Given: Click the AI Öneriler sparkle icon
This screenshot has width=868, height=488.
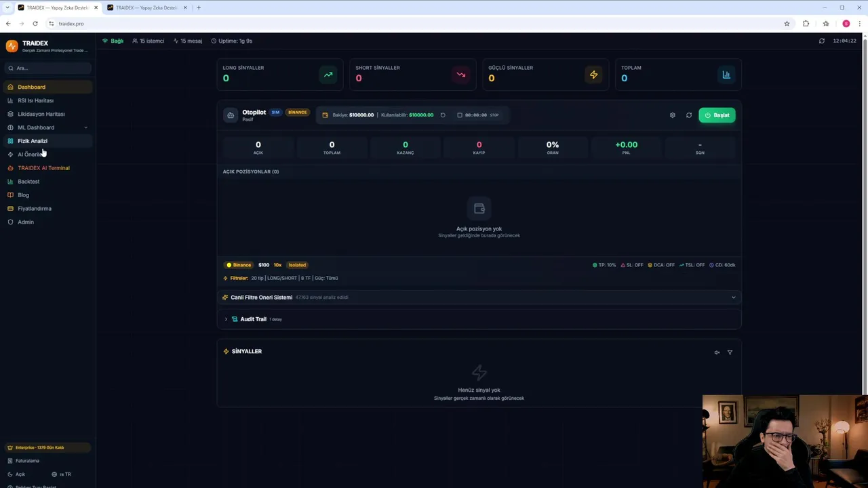Looking at the screenshot, I should click(x=10, y=155).
